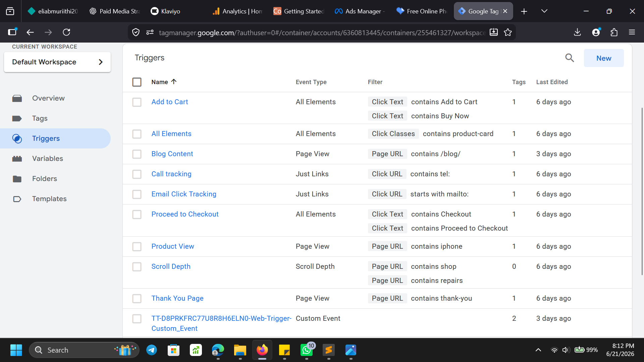The width and height of the screenshot is (644, 362).
Task: Select Triggers in the sidebar menu
Action: 55,138
